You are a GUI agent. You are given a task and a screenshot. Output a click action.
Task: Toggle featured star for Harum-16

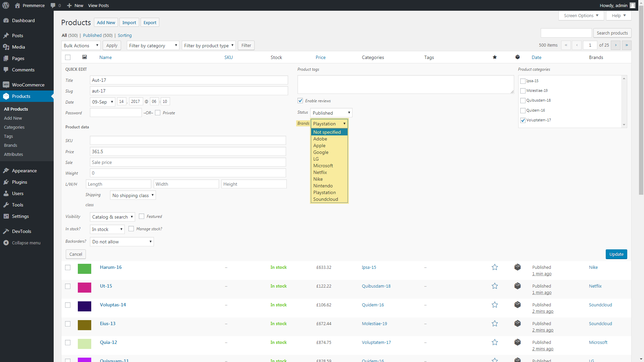(495, 267)
